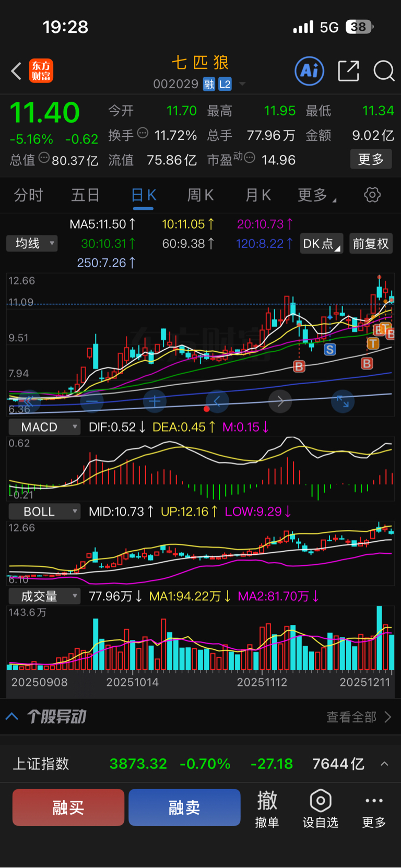401x868 pixels.
Task: Tap the 250:7.26 moving average value
Action: coord(107,263)
